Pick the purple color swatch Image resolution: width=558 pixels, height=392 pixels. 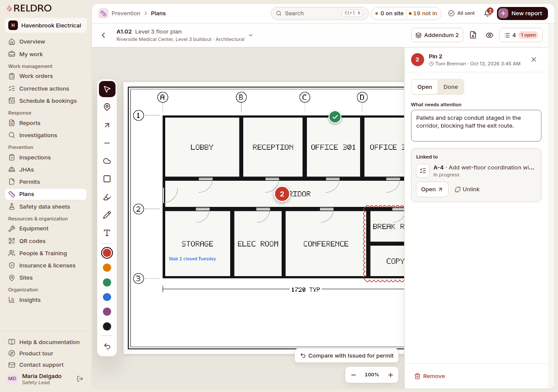[107, 312]
